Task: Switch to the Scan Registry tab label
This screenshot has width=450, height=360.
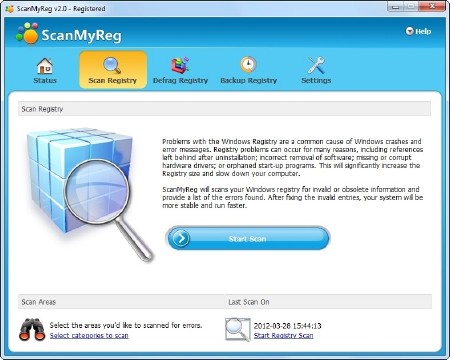Action: [x=112, y=80]
